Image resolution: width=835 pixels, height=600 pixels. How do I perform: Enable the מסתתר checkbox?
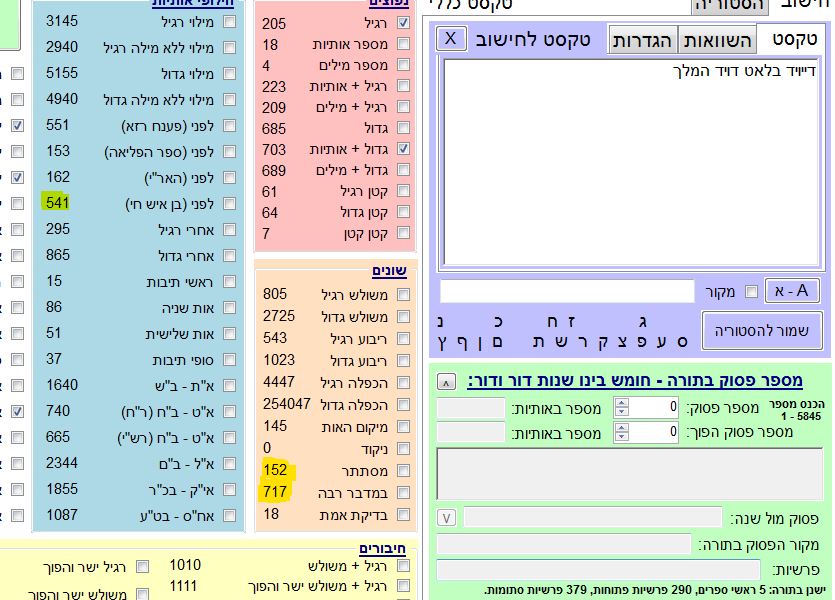(x=403, y=470)
